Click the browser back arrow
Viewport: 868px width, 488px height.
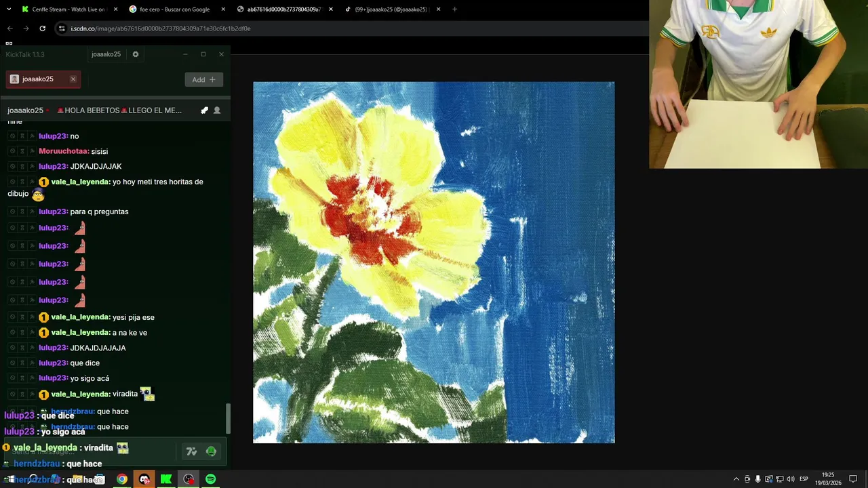click(x=9, y=28)
